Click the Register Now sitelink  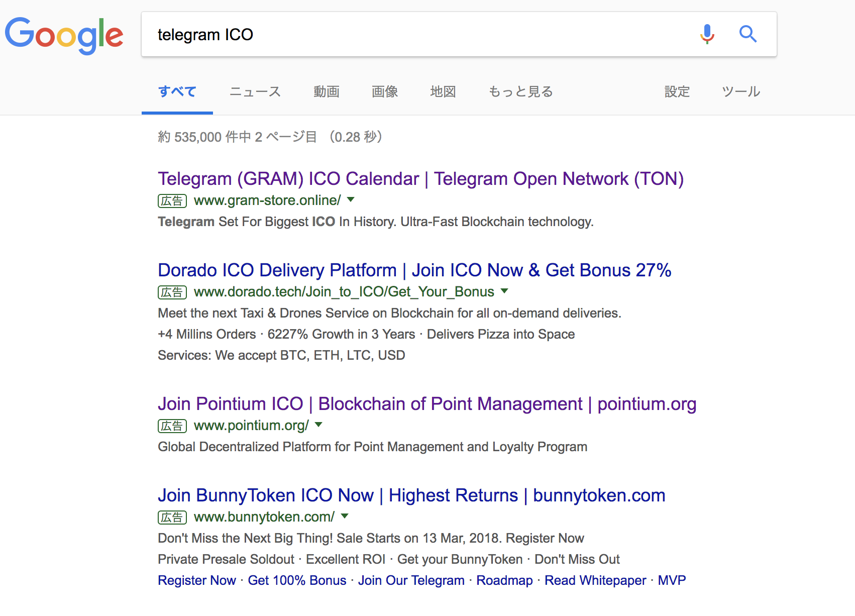click(x=197, y=580)
